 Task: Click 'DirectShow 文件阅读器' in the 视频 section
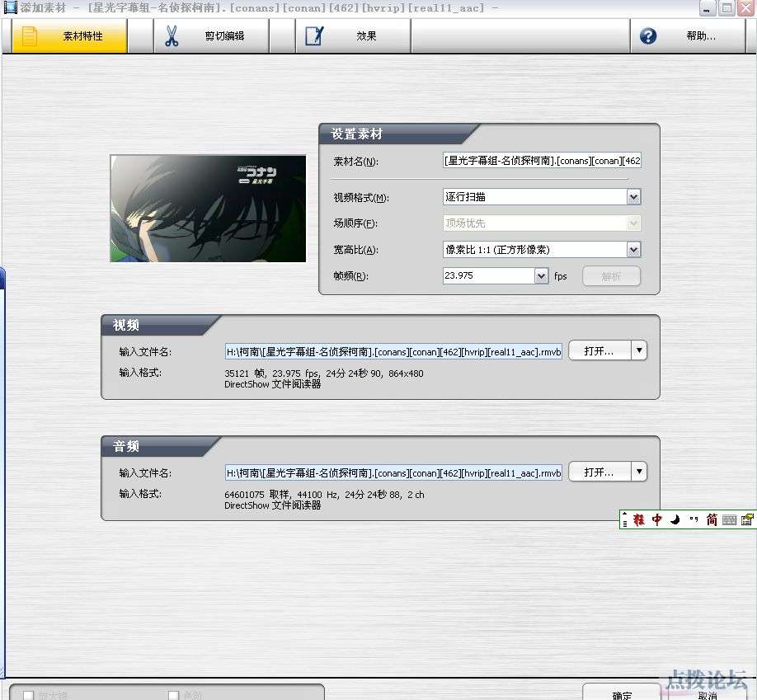point(273,384)
